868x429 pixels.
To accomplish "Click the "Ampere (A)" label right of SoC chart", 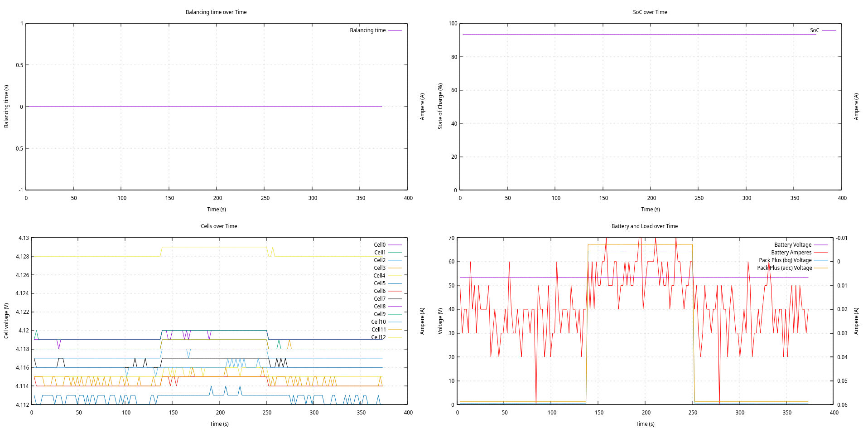I will [856, 107].
